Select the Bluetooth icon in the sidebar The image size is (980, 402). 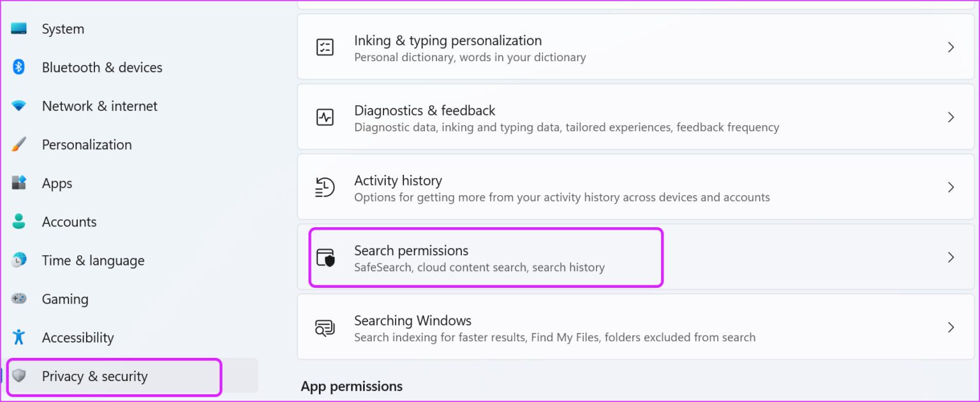pyautogui.click(x=19, y=67)
